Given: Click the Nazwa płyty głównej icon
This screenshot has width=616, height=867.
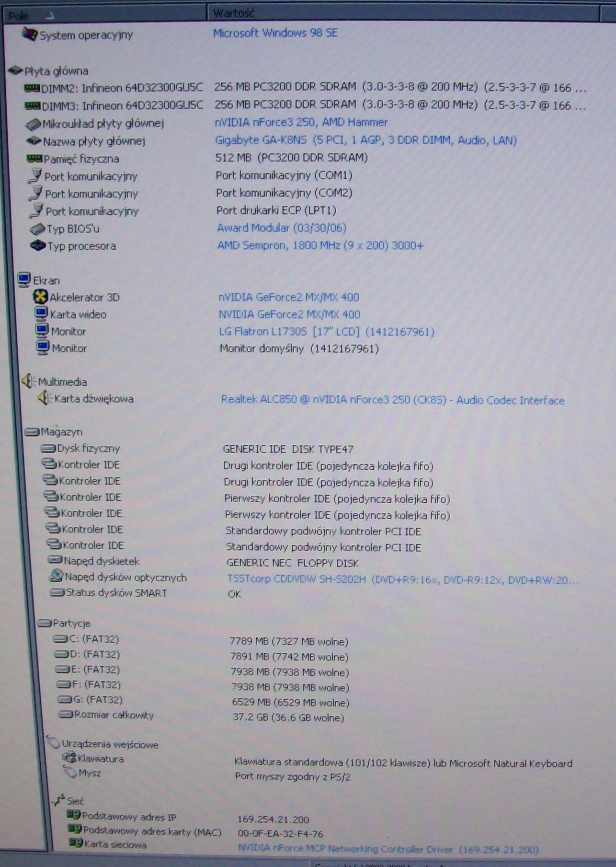Looking at the screenshot, I should point(34,141).
